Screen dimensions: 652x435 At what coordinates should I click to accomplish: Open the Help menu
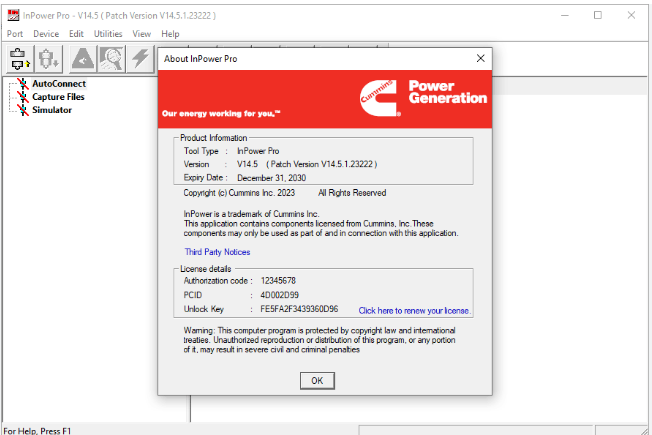tap(170, 34)
